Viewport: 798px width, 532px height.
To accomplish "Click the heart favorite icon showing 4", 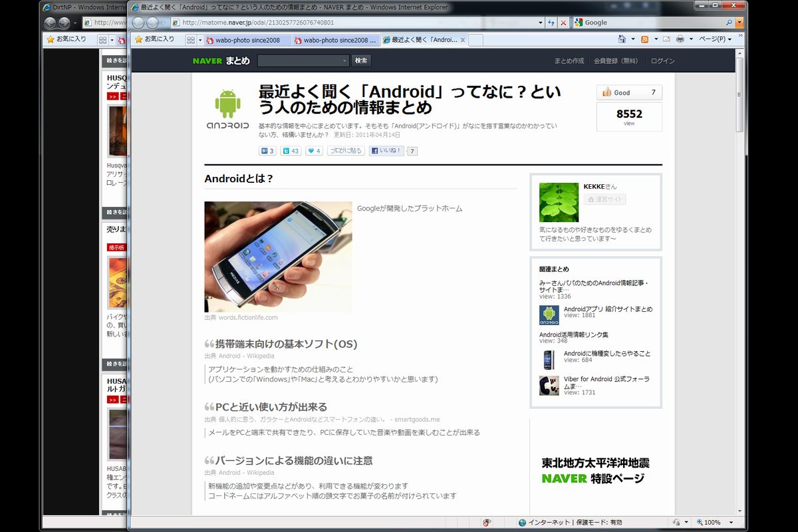I will (314, 151).
